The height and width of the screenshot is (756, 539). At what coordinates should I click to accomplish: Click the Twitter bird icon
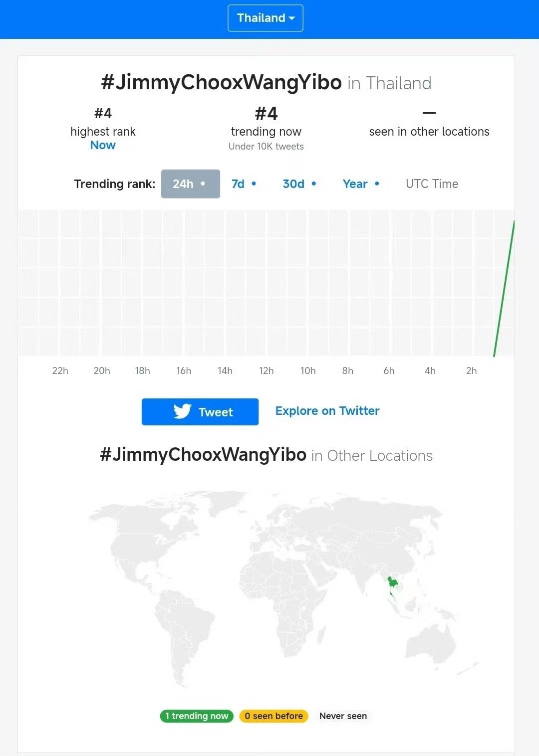183,411
